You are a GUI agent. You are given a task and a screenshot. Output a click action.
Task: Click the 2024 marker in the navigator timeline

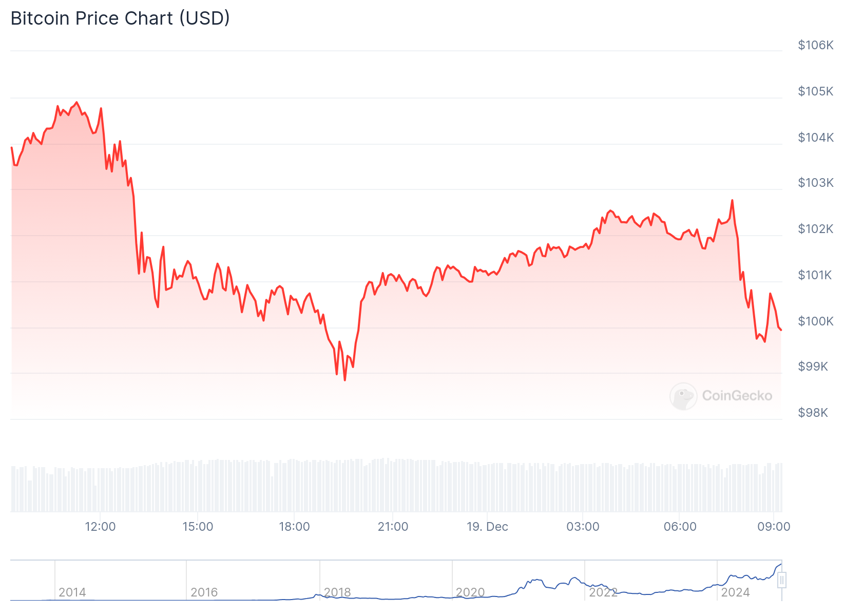point(735,592)
